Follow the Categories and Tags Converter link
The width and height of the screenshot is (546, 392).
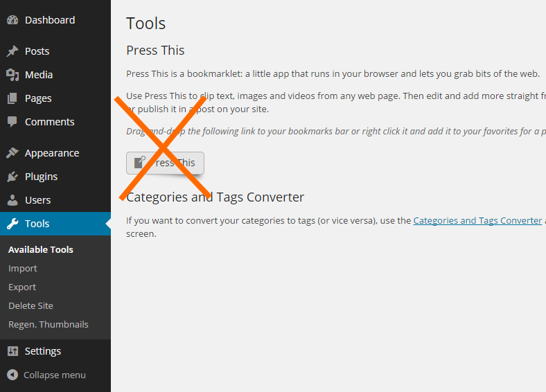pyautogui.click(x=477, y=221)
